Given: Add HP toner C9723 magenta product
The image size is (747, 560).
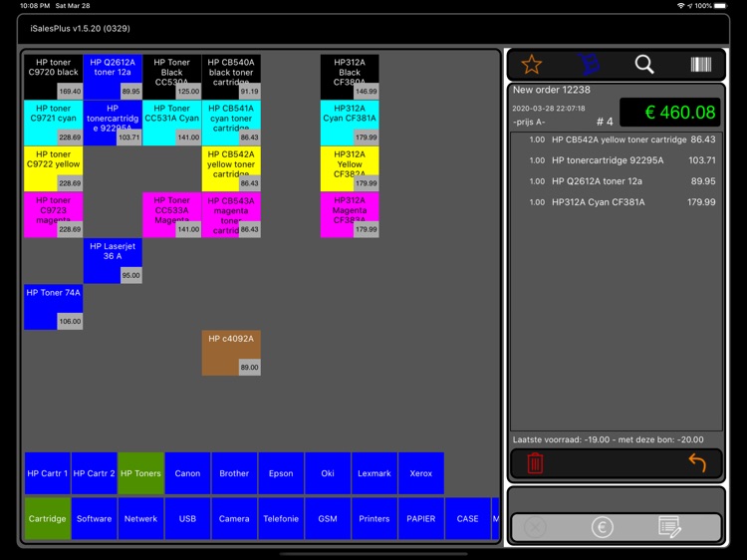Looking at the screenshot, I should click(53, 215).
